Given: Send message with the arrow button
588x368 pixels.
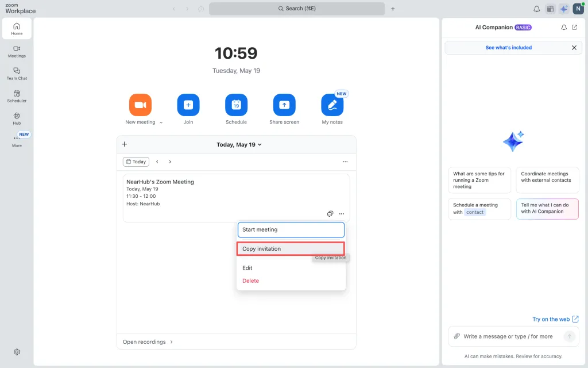Looking at the screenshot, I should [569, 336].
